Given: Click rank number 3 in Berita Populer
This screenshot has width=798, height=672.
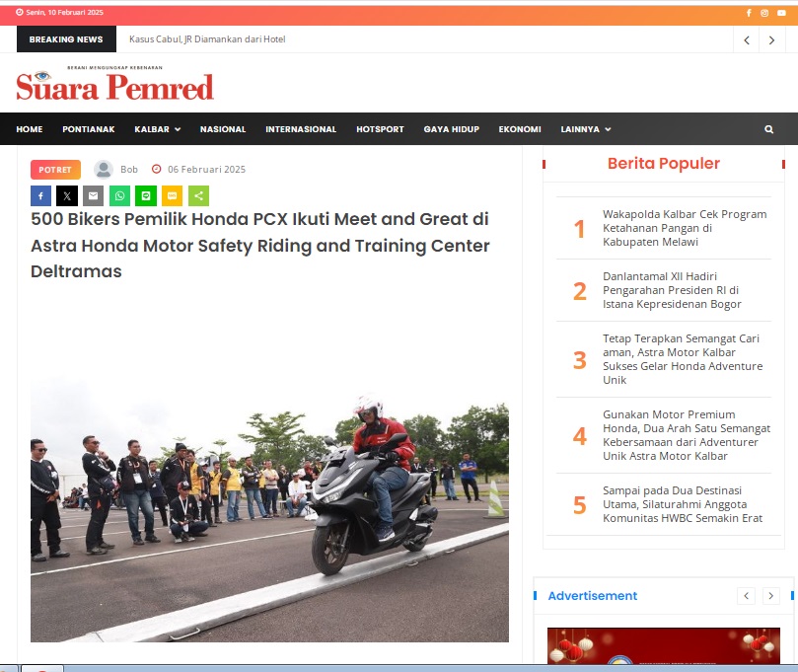Looking at the screenshot, I should coord(580,360).
